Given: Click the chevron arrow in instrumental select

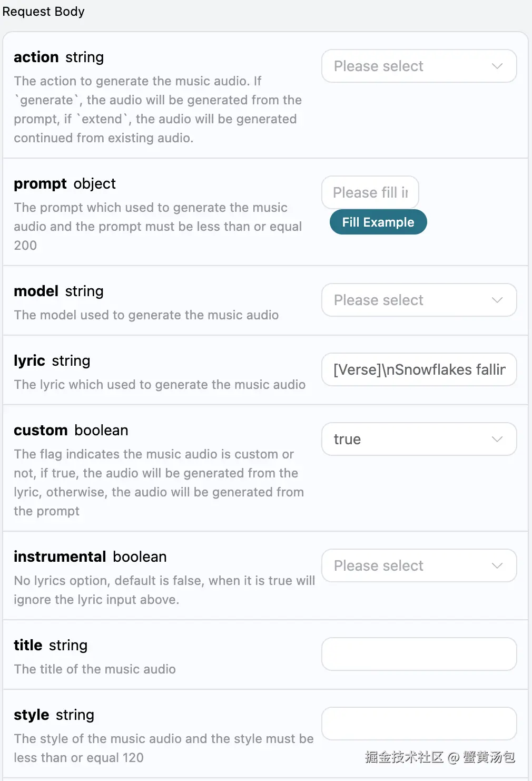Looking at the screenshot, I should coord(497,565).
